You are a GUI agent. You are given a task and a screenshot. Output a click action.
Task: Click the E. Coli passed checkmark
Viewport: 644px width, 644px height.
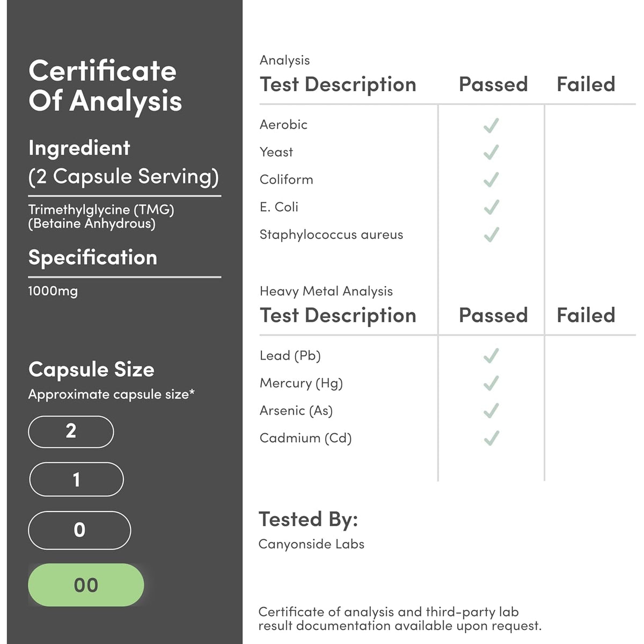tap(491, 207)
